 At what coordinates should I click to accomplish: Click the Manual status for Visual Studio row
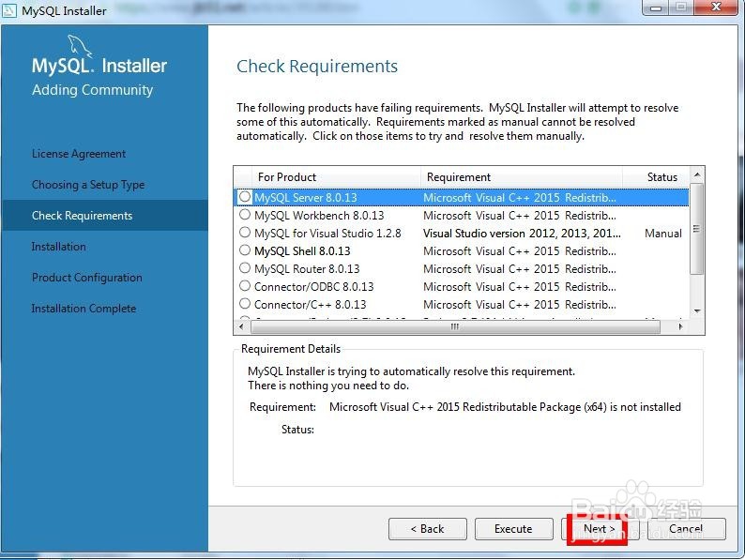pos(662,234)
